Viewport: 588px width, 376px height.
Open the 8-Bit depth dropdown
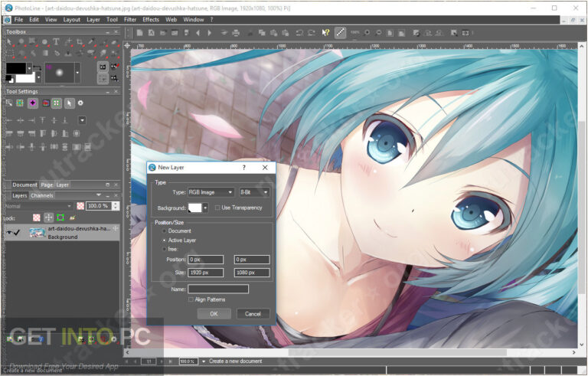tap(254, 192)
